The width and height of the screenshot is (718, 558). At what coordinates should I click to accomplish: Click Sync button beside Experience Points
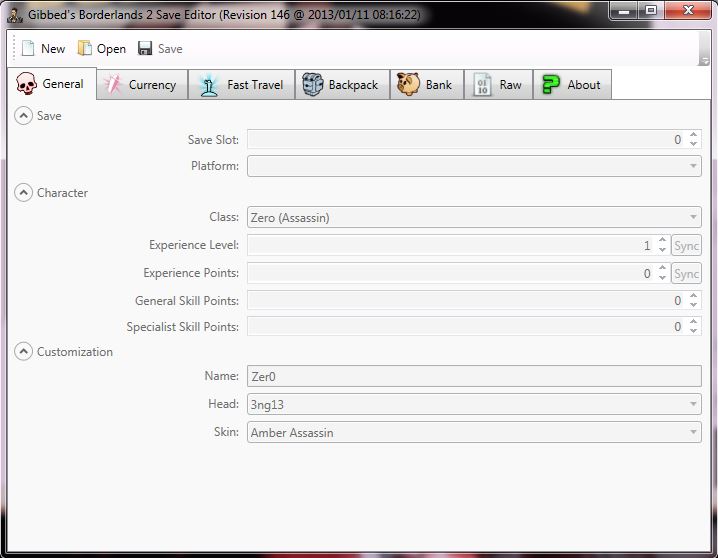pos(686,273)
